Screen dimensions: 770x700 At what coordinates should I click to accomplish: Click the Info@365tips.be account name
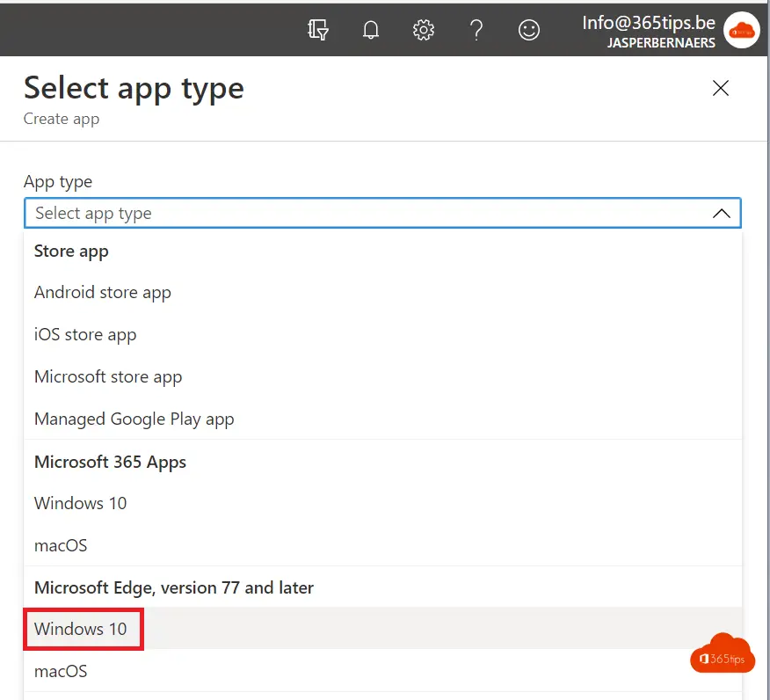[x=649, y=23]
